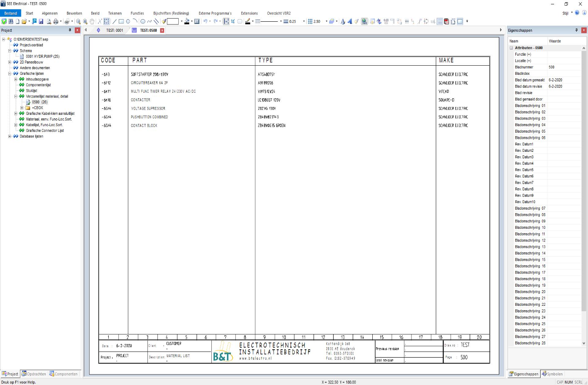Click the Bladnummer value field showing 500

tap(564, 67)
